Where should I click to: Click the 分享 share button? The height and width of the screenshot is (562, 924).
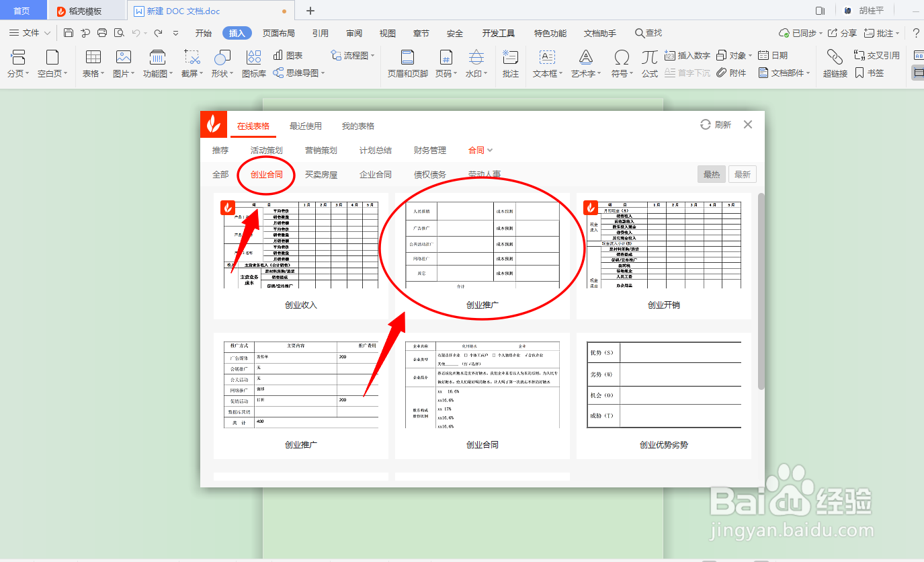tap(843, 33)
